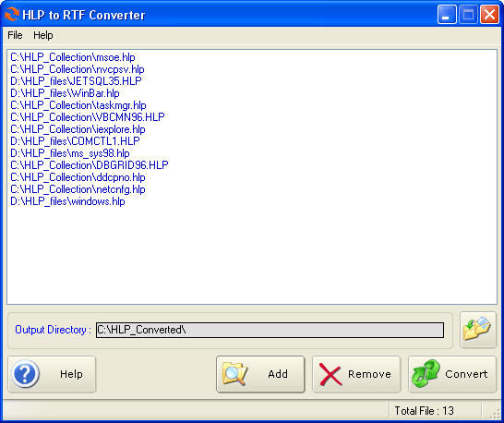The height and width of the screenshot is (423, 504).
Task: Select msoe.hlp in the file list
Action: [73, 57]
